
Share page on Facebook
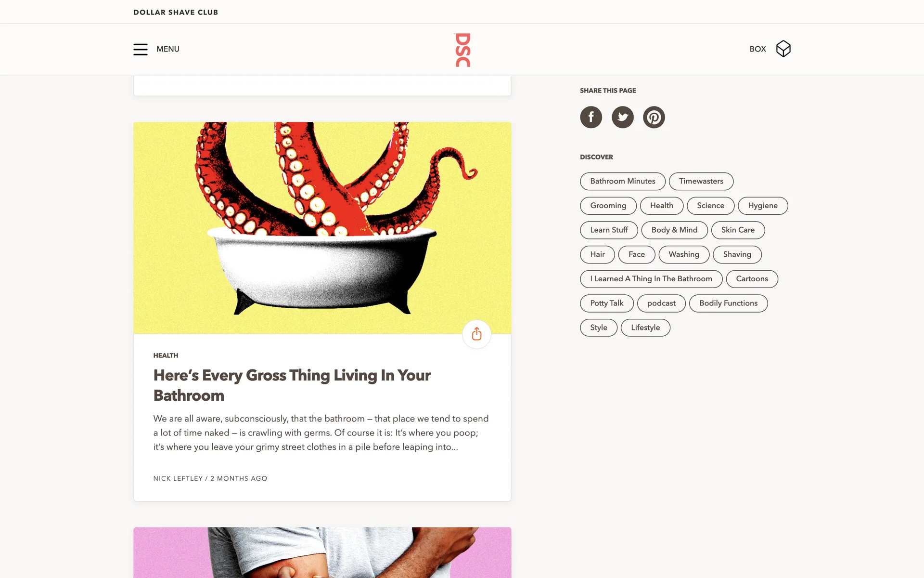tap(591, 117)
